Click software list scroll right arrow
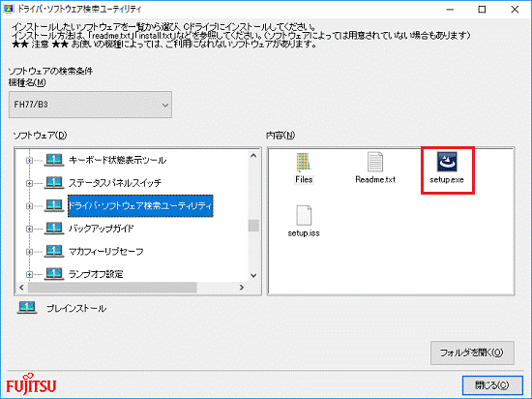This screenshot has width=532, height=399. [x=242, y=288]
